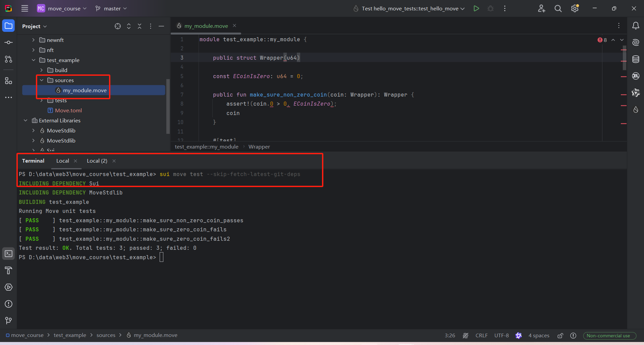This screenshot has height=345, width=644.
Task: Open Code With Me user icon
Action: [541, 8]
